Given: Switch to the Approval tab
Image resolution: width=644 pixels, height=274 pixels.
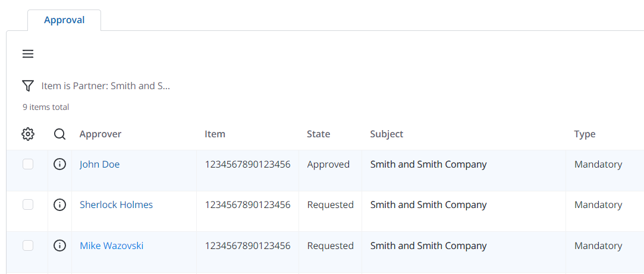Looking at the screenshot, I should pyautogui.click(x=64, y=20).
